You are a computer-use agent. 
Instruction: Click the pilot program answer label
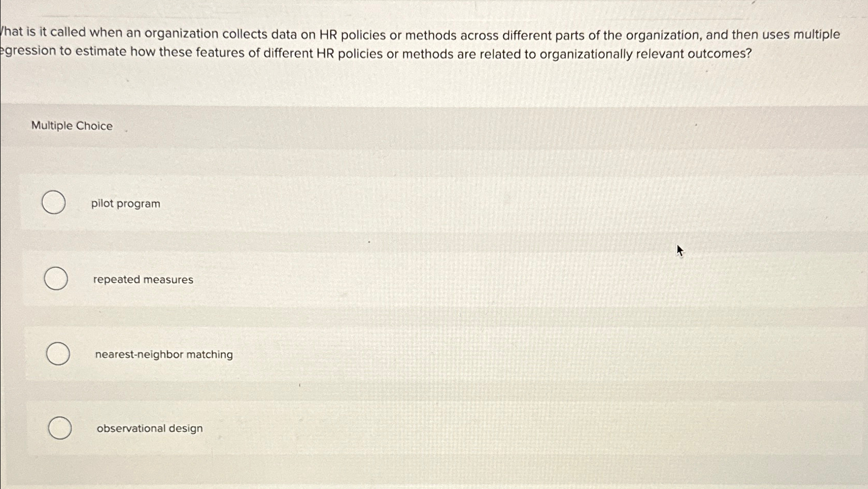pyautogui.click(x=126, y=203)
